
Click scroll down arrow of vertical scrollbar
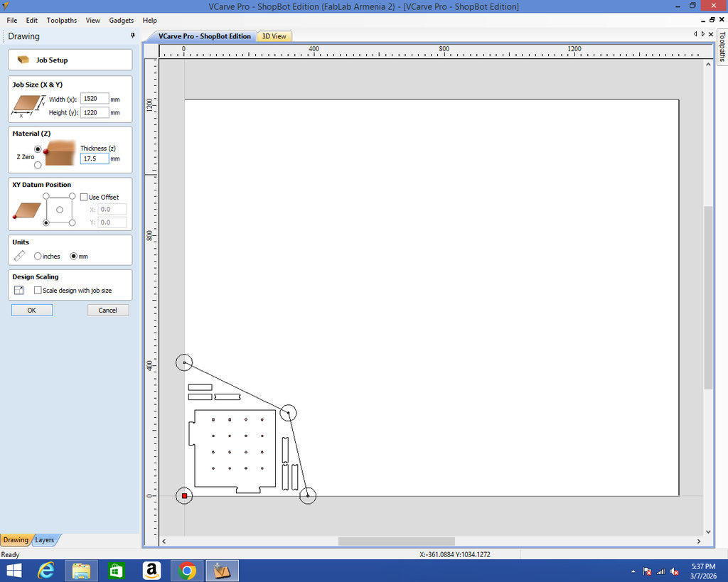click(x=708, y=532)
